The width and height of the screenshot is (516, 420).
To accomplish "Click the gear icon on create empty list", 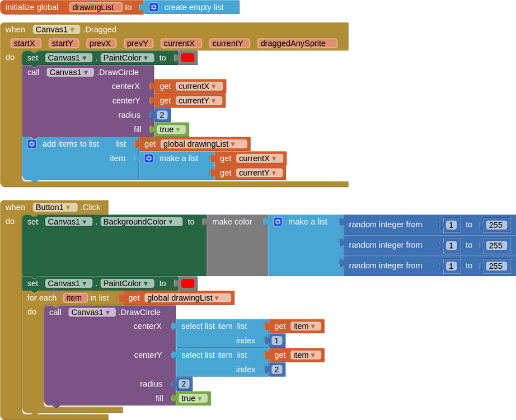I will (x=154, y=7).
